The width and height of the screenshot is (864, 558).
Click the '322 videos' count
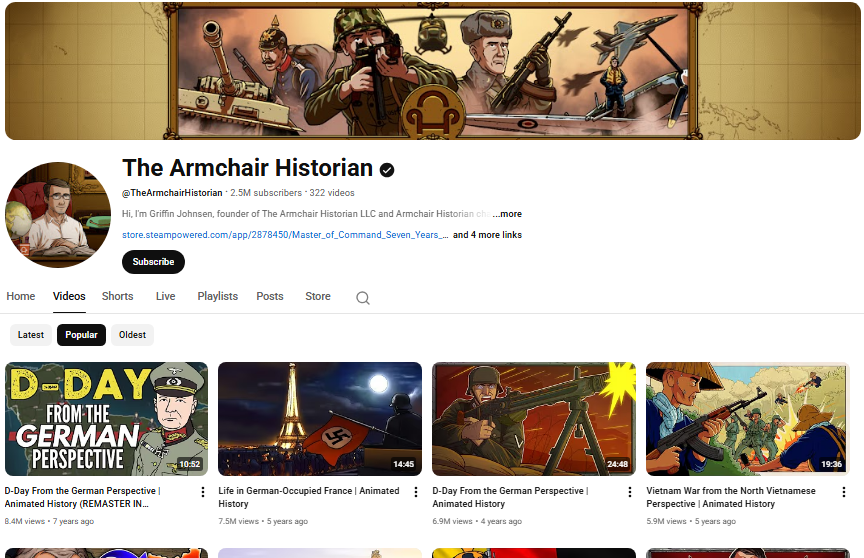coord(332,193)
